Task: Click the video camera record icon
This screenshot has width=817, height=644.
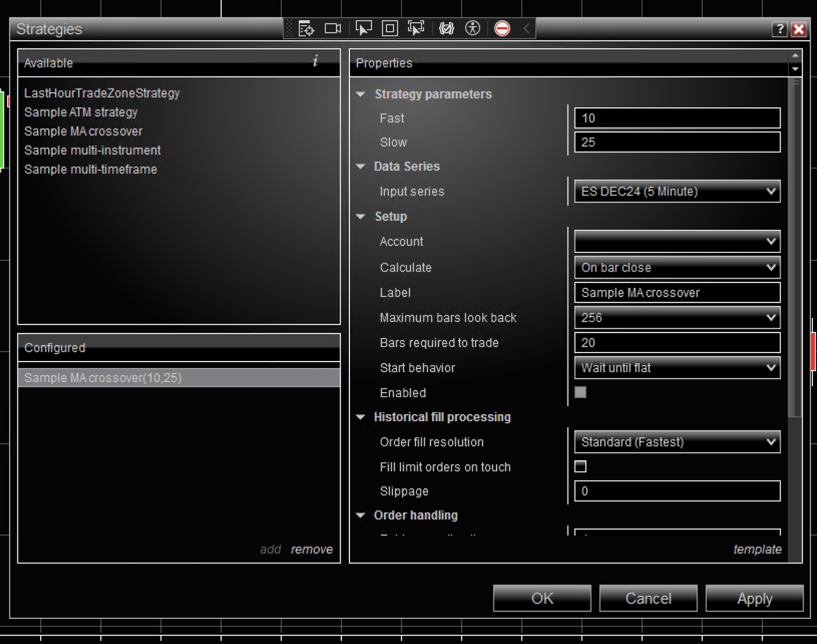Action: click(333, 28)
